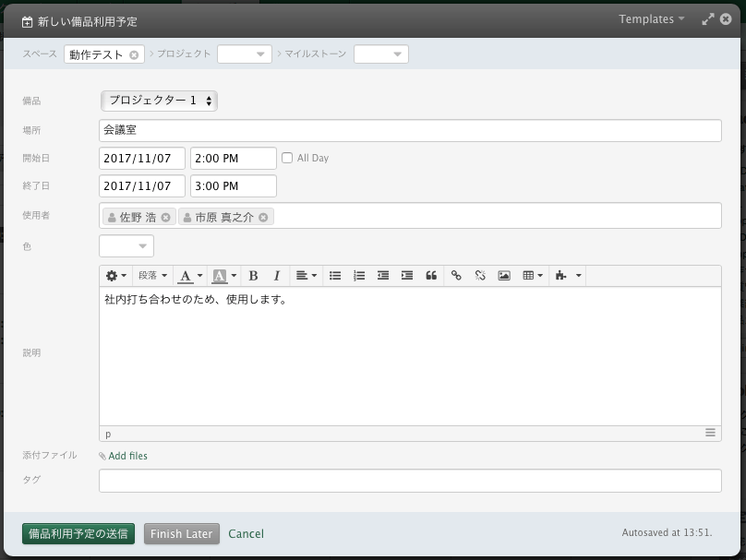Toggle bold formatting
This screenshot has width=746, height=560.
[x=253, y=276]
